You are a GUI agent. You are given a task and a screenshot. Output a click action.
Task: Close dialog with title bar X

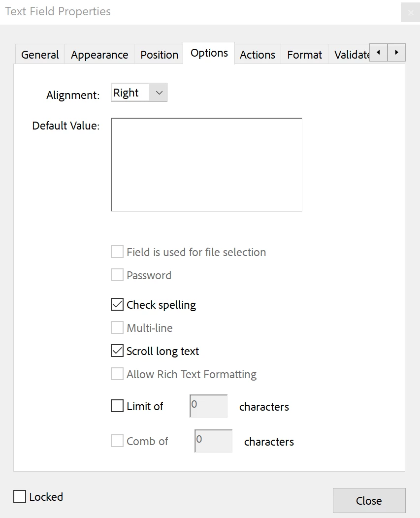[x=411, y=13]
